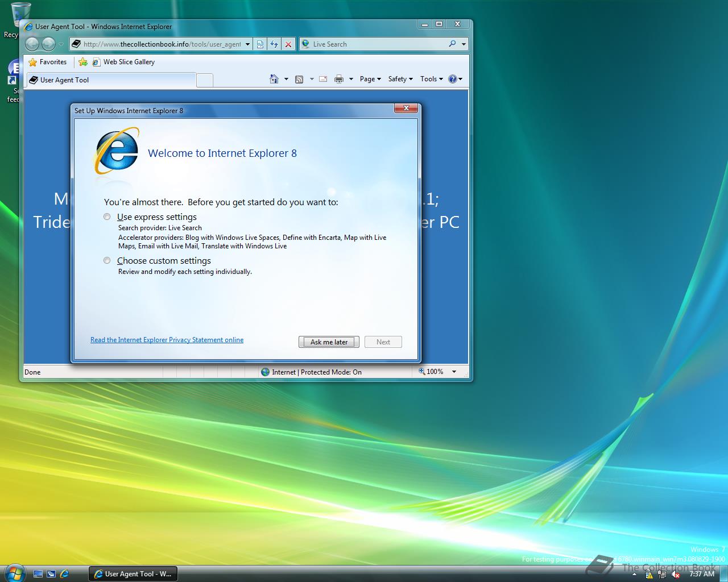Viewport: 728px width, 582px height.
Task: Open the recent pages arrow beside Forward
Action: tap(61, 44)
